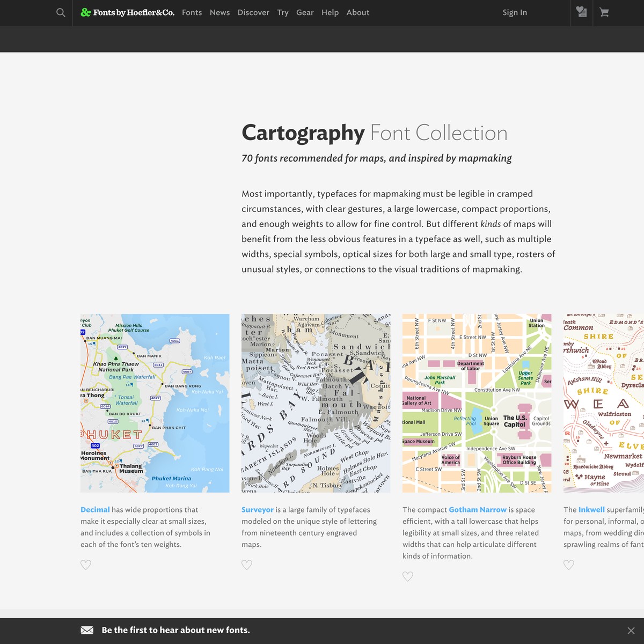The image size is (644, 644).
Task: Click the Cartography Font Collection heading
Action: pyautogui.click(x=375, y=133)
